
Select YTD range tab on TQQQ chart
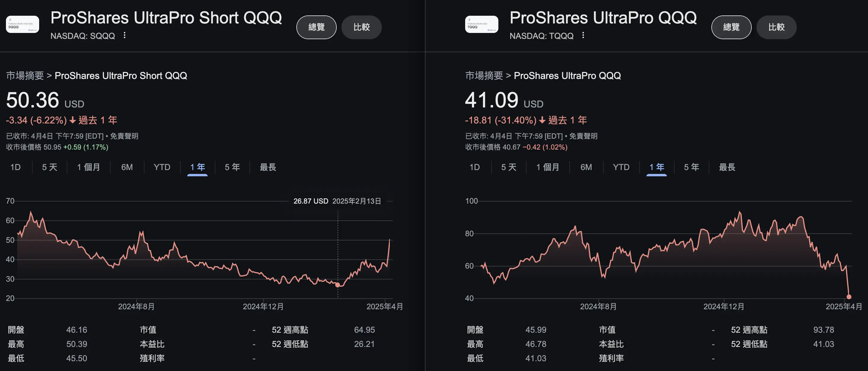point(621,167)
